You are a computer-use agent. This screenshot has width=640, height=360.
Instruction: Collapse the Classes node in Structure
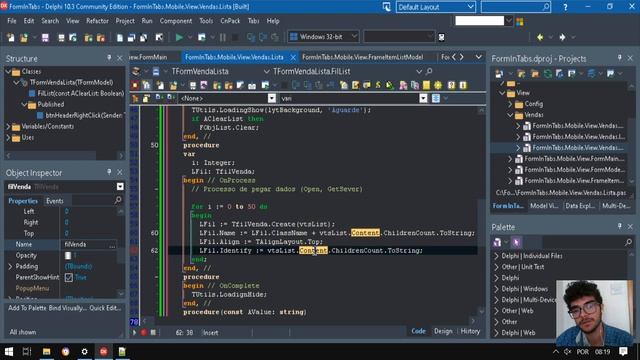(8, 71)
